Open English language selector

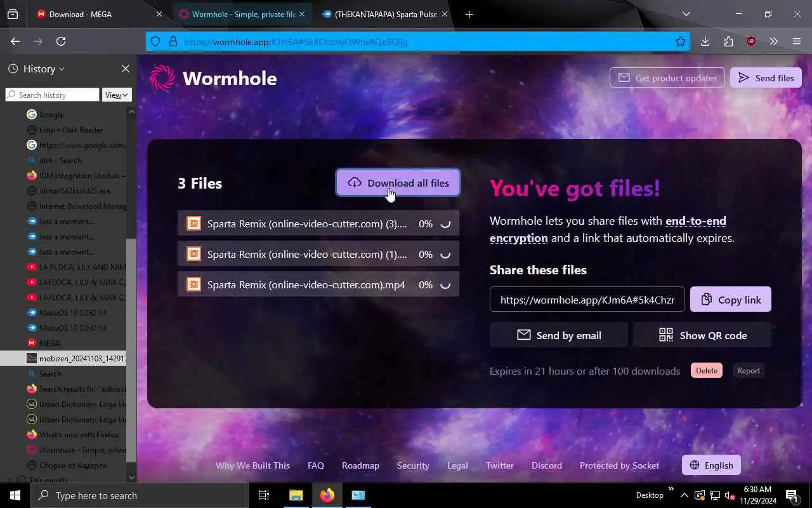click(x=712, y=465)
